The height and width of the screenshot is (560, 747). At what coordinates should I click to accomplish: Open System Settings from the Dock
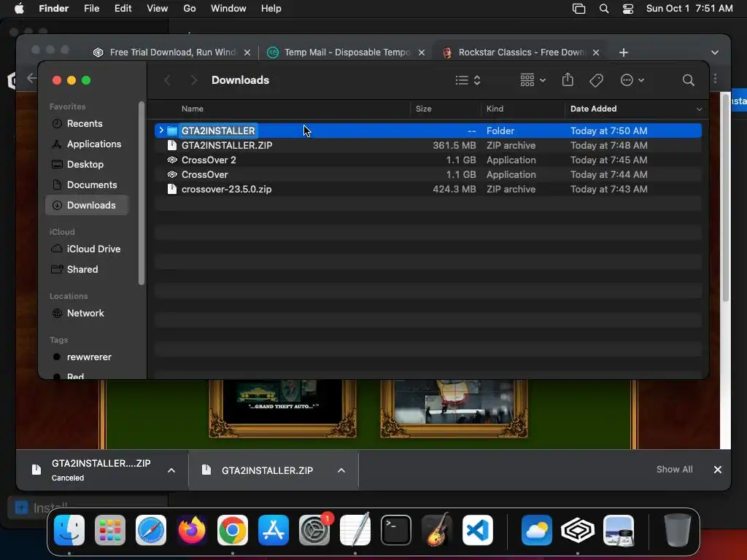tap(314, 530)
